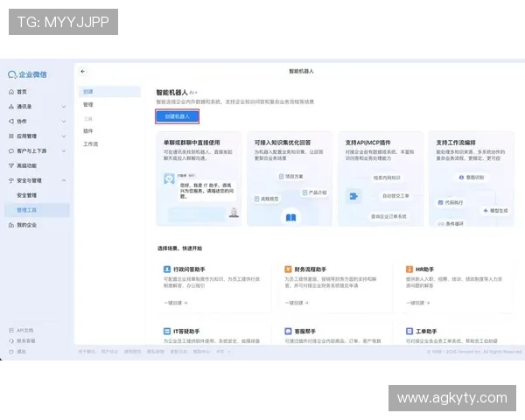Image resolution: width=525 pixels, height=420 pixels.
Task: Click the shield icon beside 安全与管理
Action: click(11, 180)
